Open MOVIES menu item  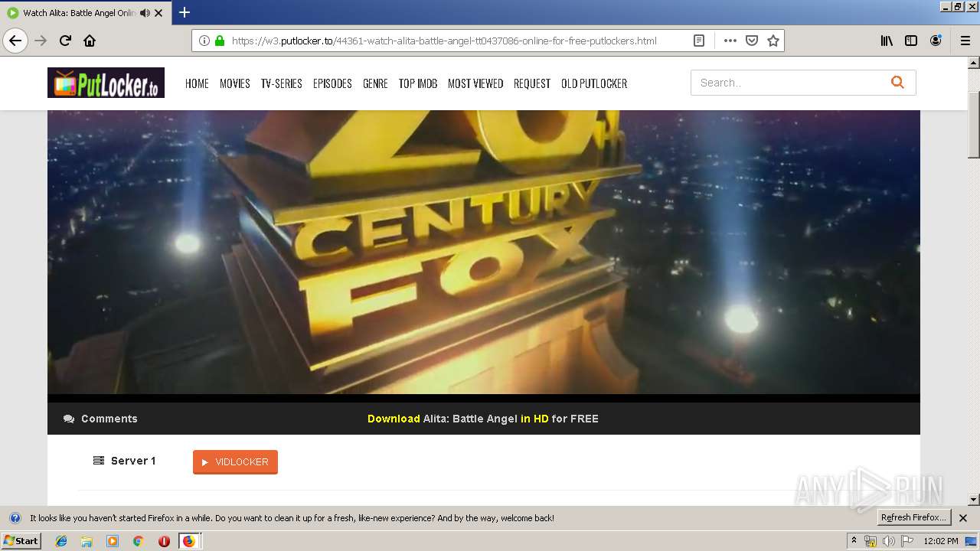coord(235,83)
